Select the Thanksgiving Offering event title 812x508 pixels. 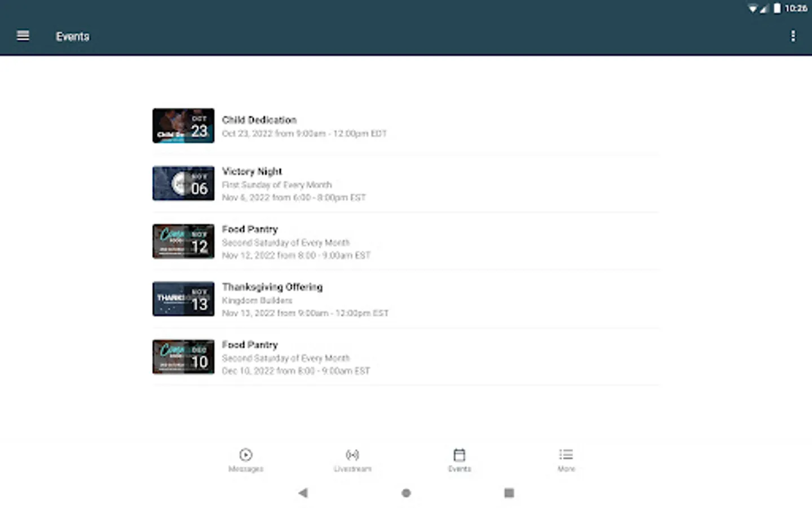(x=272, y=287)
